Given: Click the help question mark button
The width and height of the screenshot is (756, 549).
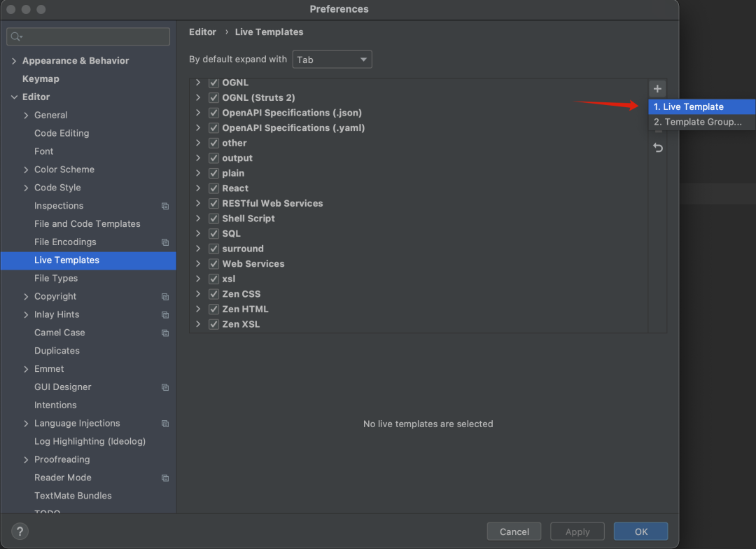Looking at the screenshot, I should [20, 531].
